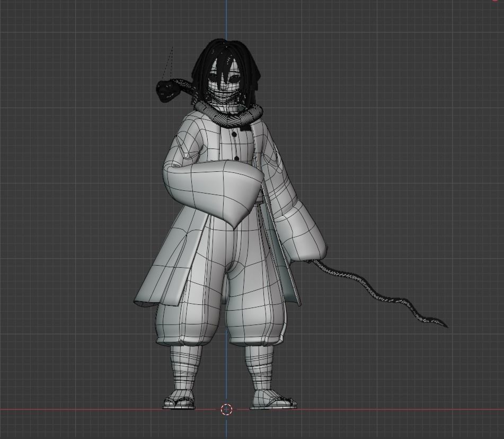Click the top button on the shirt front

tap(234, 134)
